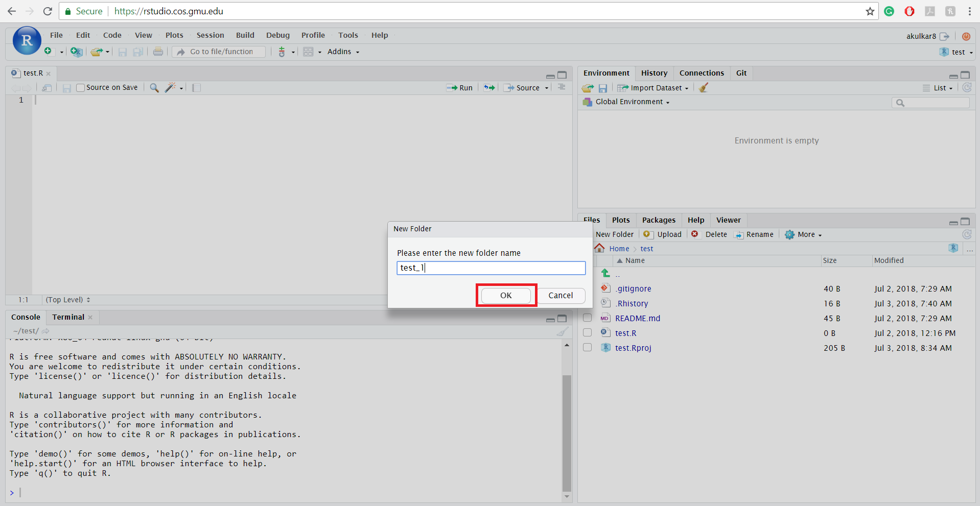
Task: Rename selected file button
Action: 754,234
